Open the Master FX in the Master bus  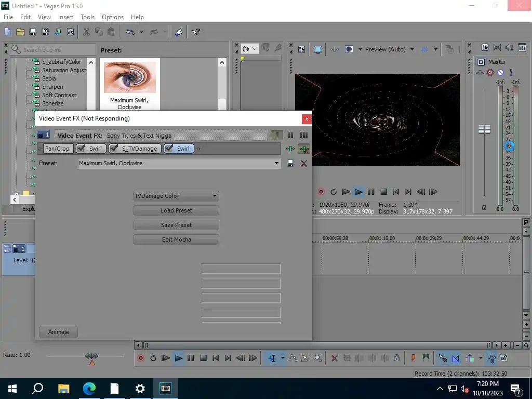(x=480, y=73)
